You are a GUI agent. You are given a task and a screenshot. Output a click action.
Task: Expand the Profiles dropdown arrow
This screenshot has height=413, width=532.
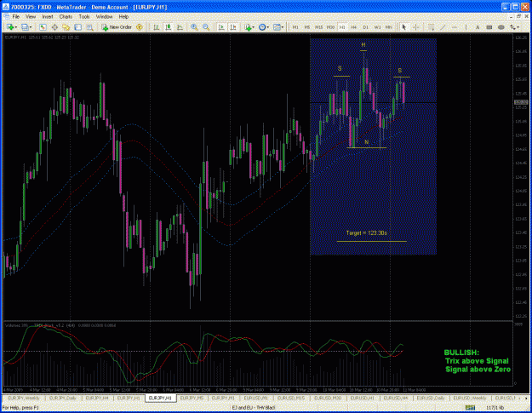tap(31, 27)
